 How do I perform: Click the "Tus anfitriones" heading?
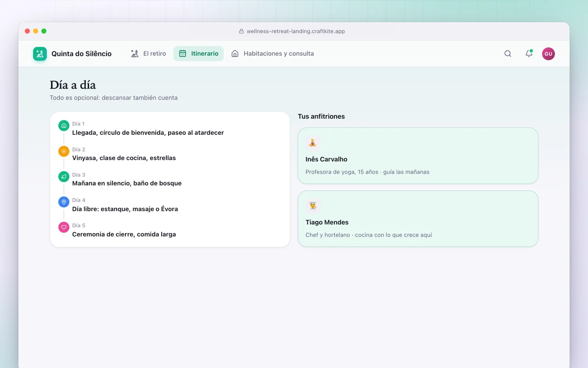click(321, 116)
